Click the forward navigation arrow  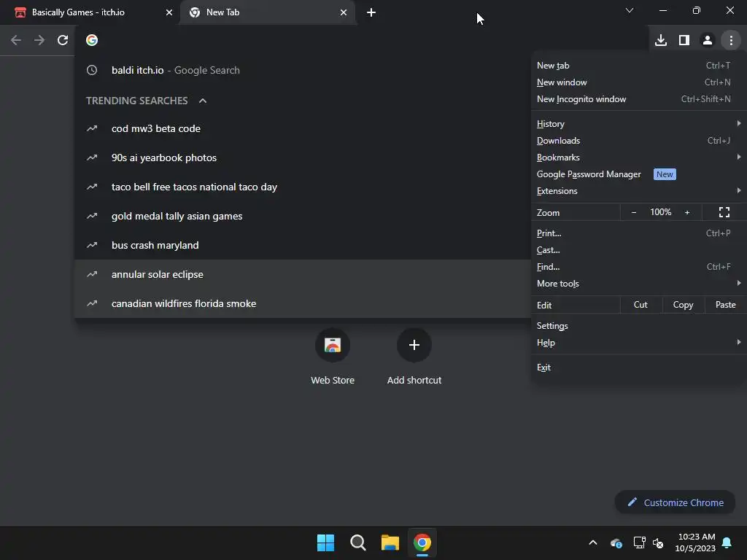(x=39, y=41)
